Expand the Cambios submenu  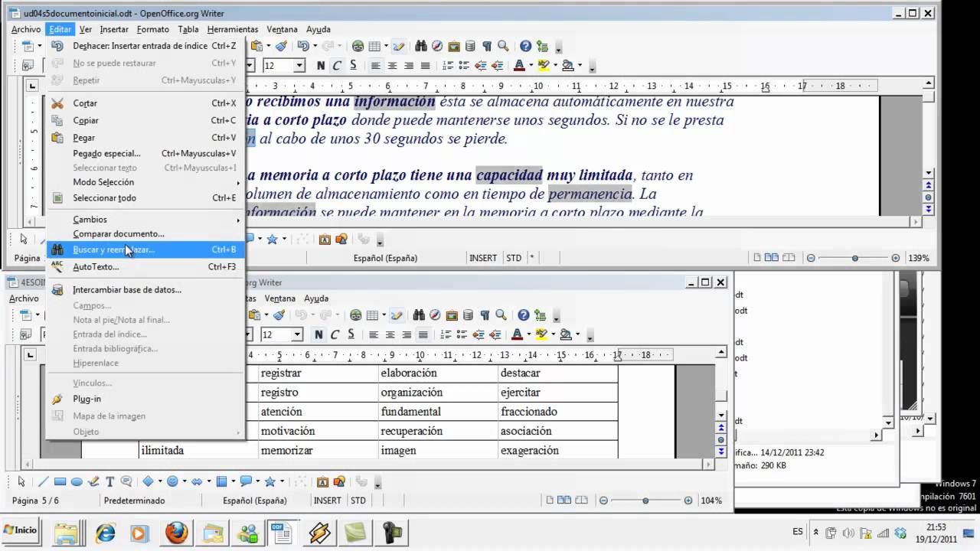click(145, 220)
